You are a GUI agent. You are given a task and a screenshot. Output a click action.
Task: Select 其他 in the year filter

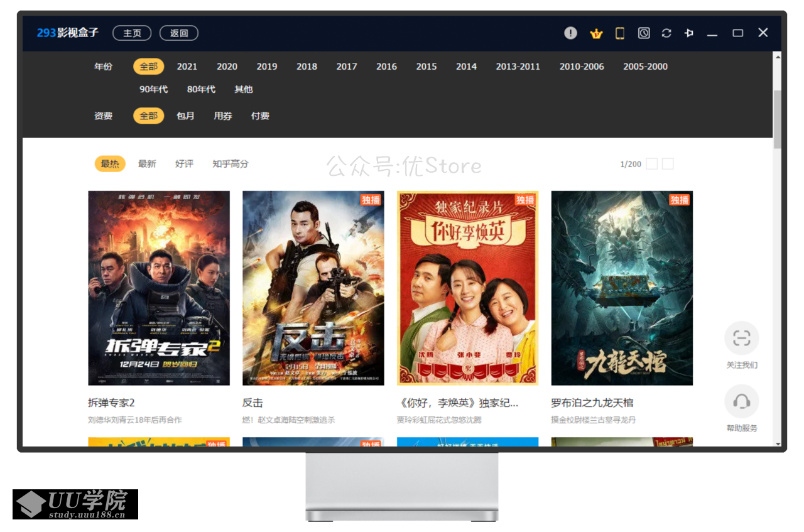pos(244,89)
